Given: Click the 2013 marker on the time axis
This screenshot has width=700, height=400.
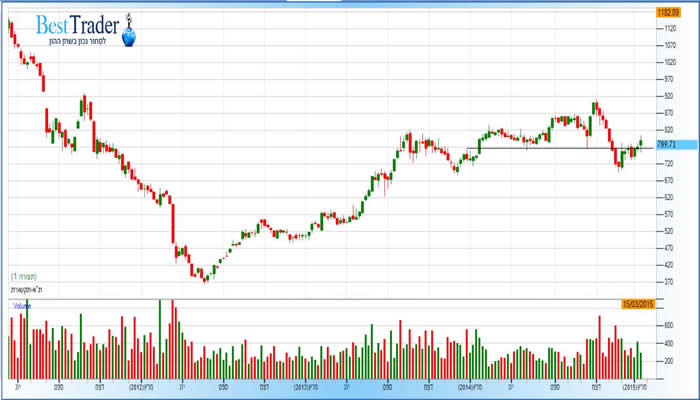Looking at the screenshot, I should pyautogui.click(x=305, y=385).
